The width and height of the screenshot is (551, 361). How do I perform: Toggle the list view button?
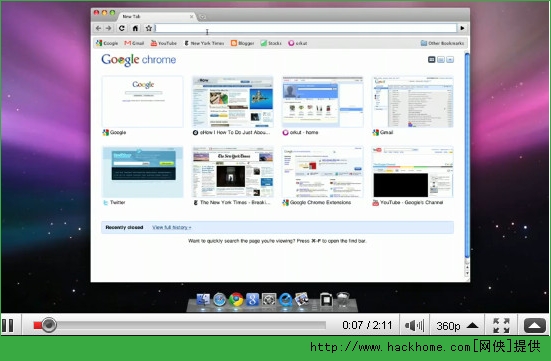click(x=441, y=60)
